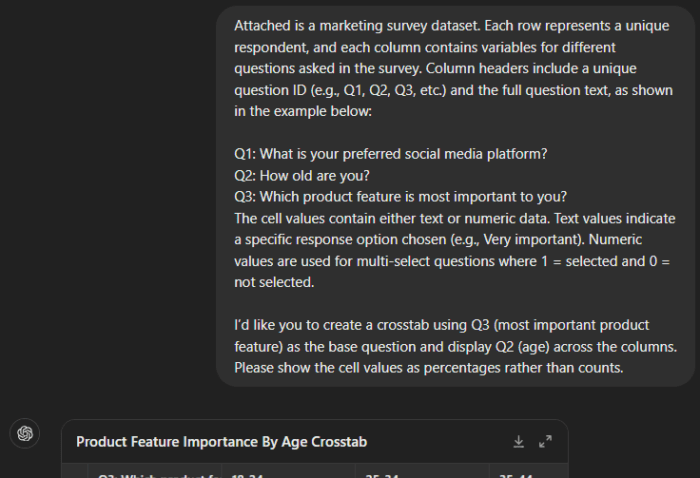Click the 'in the example below:' text line
This screenshot has height=478, width=700.
click(302, 111)
